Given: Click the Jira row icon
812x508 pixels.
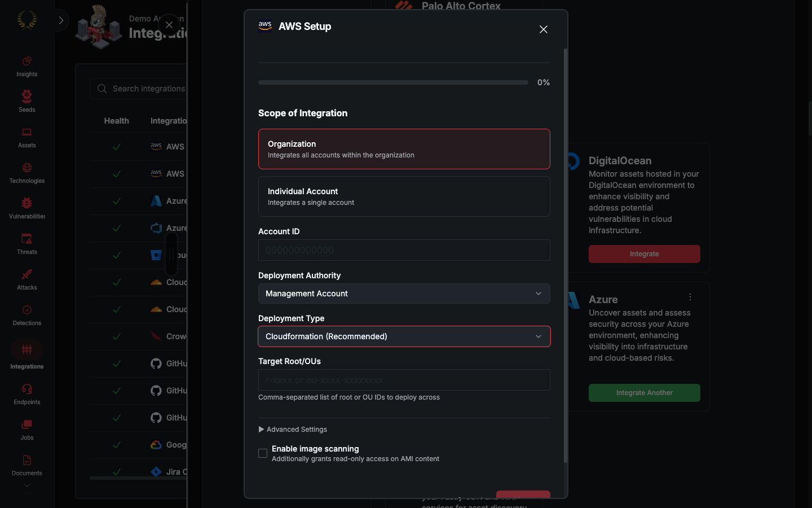Looking at the screenshot, I should coord(156,472).
